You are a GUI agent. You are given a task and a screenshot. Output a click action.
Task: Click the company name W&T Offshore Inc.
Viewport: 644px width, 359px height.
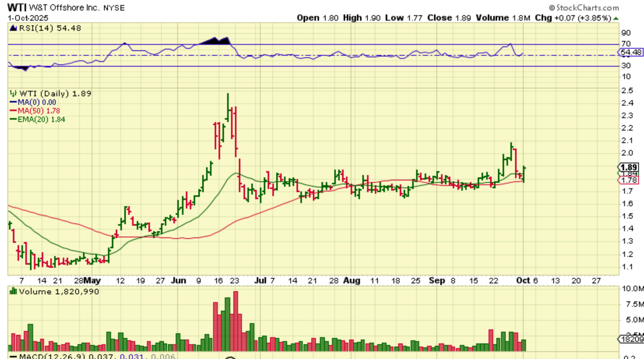64,8
